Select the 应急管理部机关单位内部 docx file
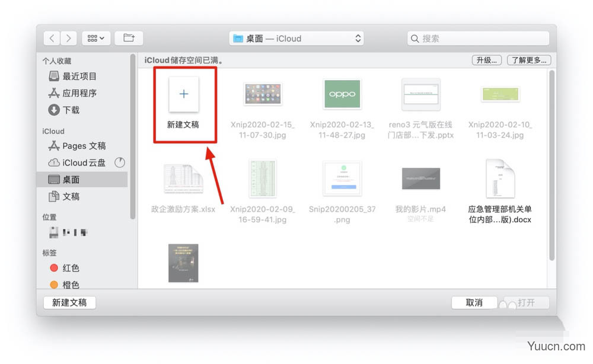 click(500, 178)
